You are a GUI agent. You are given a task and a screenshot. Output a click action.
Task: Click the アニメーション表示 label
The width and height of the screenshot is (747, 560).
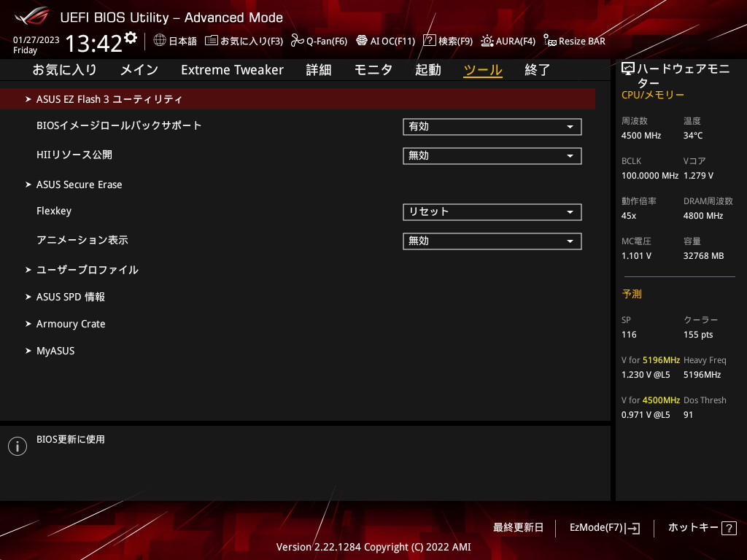(x=82, y=240)
